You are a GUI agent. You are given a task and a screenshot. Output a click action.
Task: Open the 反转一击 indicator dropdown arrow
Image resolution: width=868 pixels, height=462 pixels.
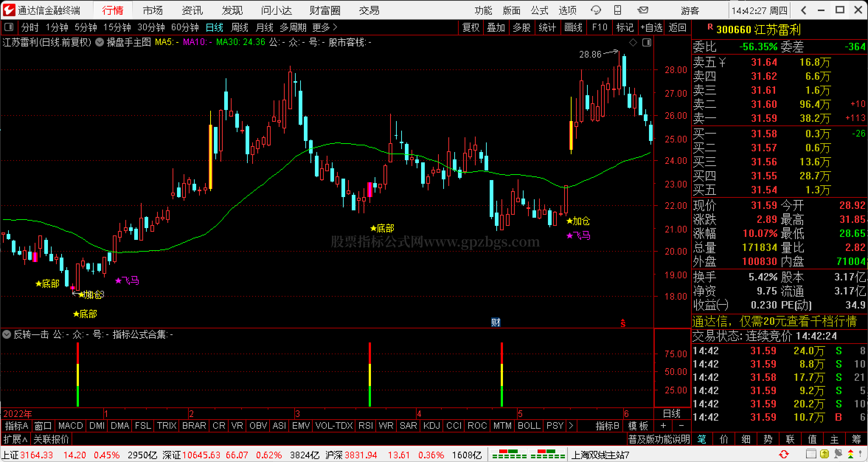[x=6, y=335]
